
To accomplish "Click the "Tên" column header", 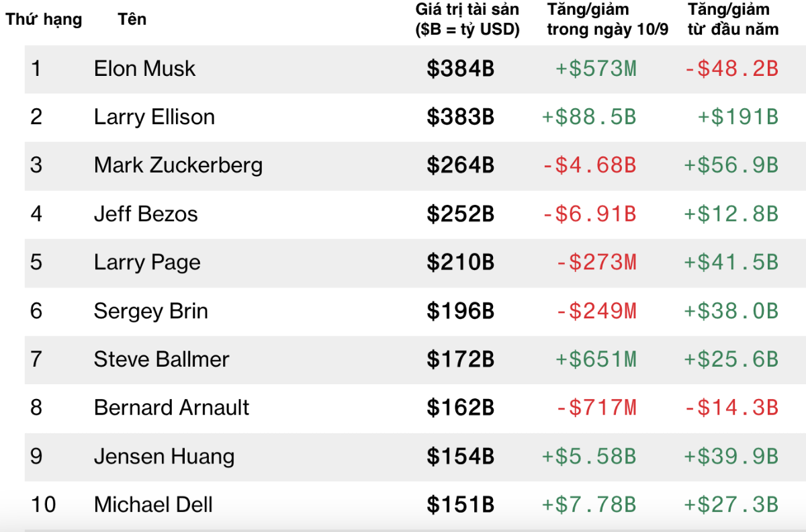I will (132, 19).
